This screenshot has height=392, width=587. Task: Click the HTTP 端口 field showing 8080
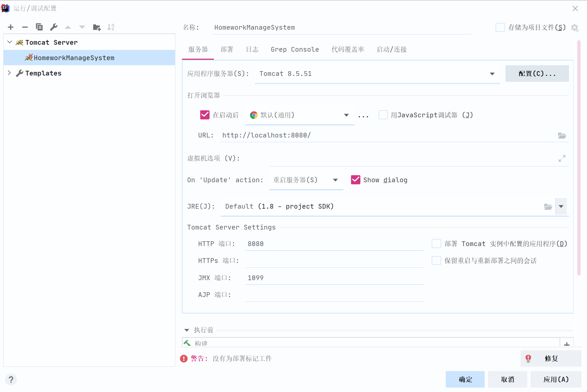point(334,244)
